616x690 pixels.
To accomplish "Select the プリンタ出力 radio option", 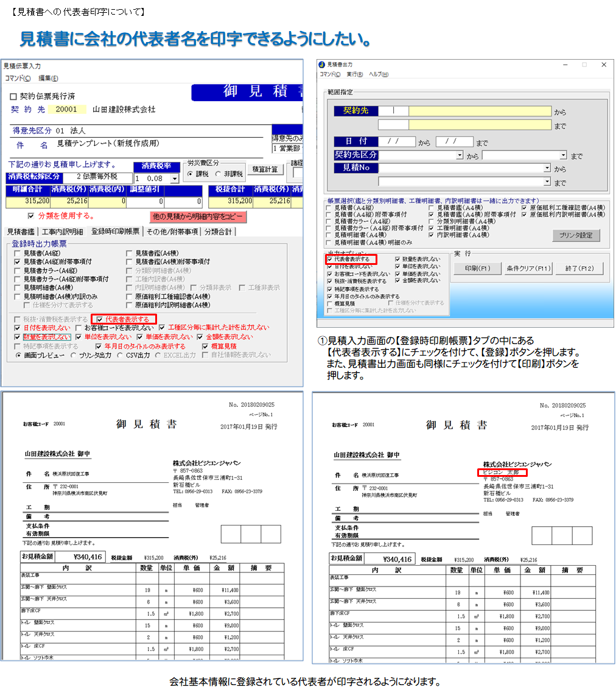I will click(x=74, y=355).
